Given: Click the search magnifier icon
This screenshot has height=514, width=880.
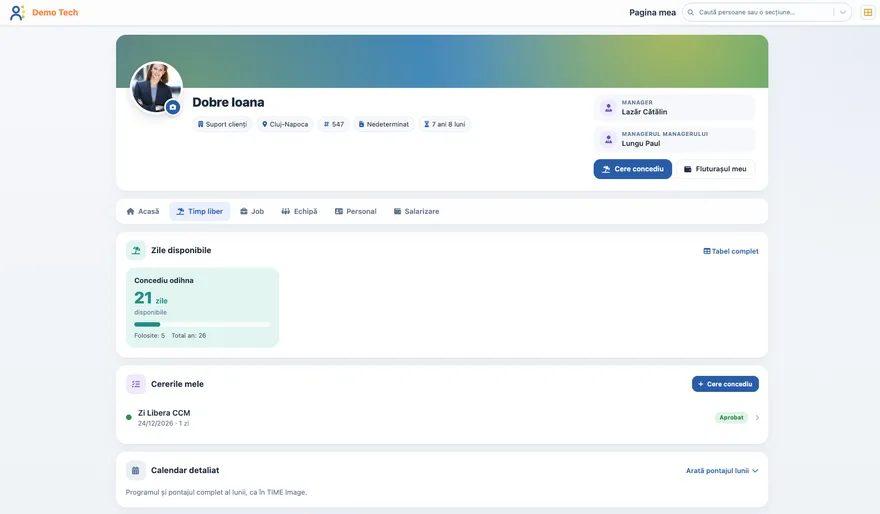Looking at the screenshot, I should pyautogui.click(x=691, y=12).
